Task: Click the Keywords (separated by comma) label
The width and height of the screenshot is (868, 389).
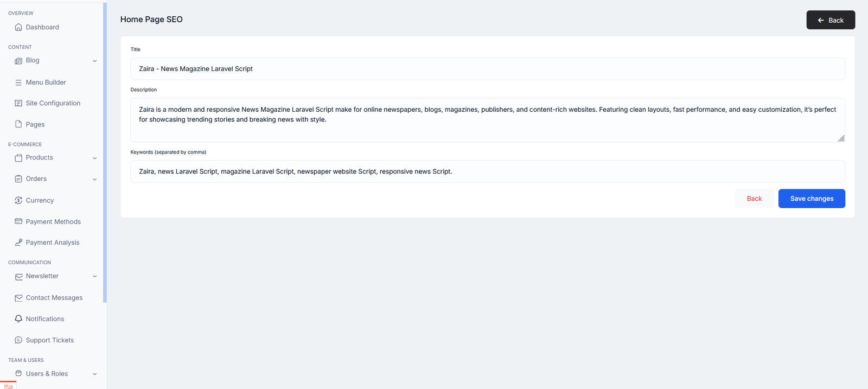Action: [168, 152]
